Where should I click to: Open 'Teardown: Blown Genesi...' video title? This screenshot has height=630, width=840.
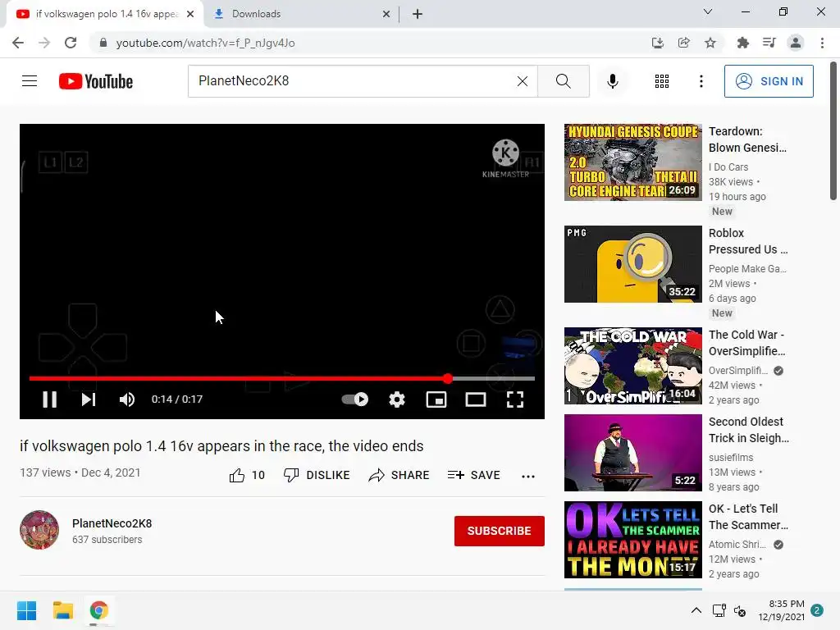click(748, 139)
